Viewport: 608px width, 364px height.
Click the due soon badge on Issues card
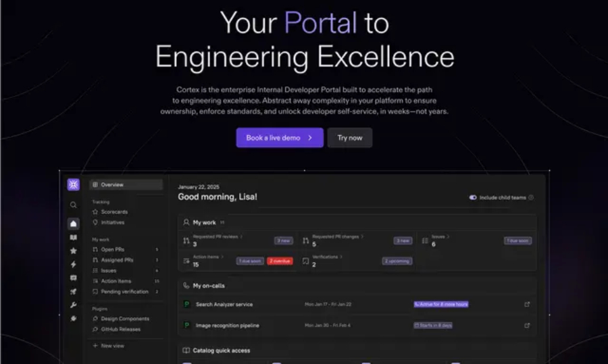tap(517, 240)
